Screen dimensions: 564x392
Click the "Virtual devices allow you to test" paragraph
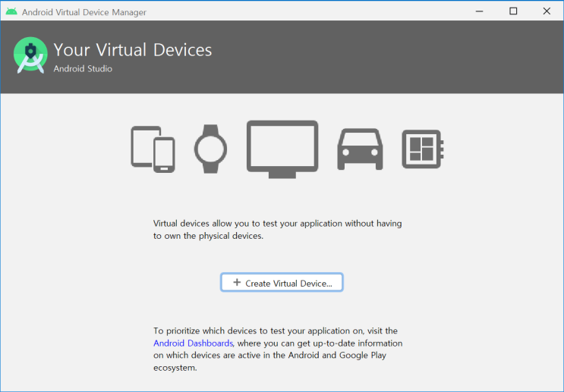[277, 230]
